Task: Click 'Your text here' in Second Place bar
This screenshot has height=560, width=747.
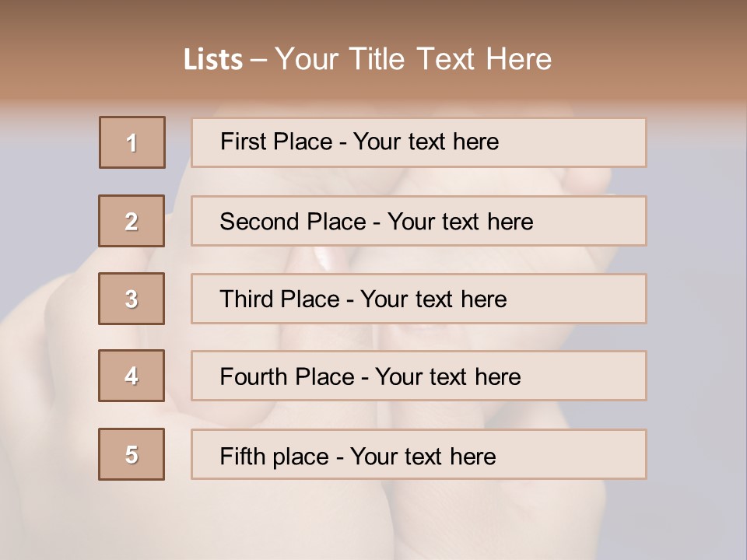Action: pos(460,222)
